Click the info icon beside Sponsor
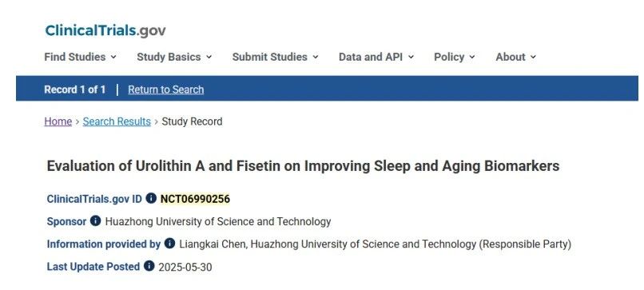The image size is (644, 290). 95,221
